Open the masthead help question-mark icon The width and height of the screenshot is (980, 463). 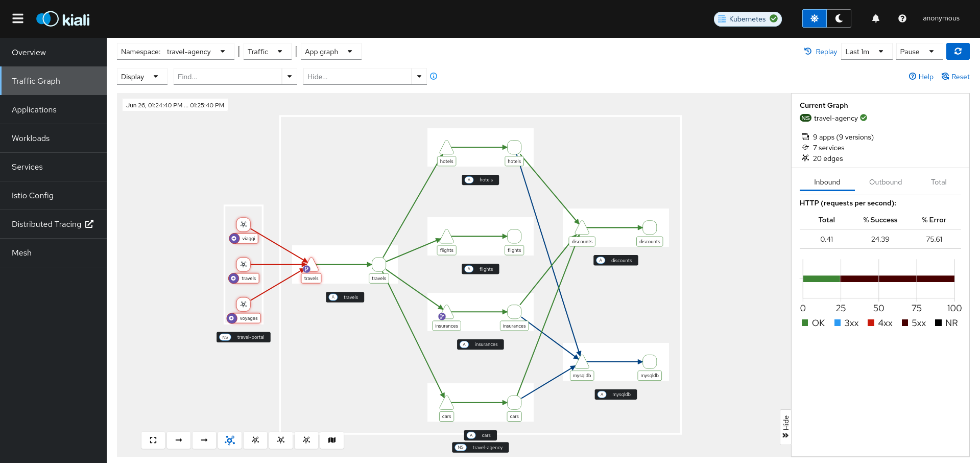point(902,18)
